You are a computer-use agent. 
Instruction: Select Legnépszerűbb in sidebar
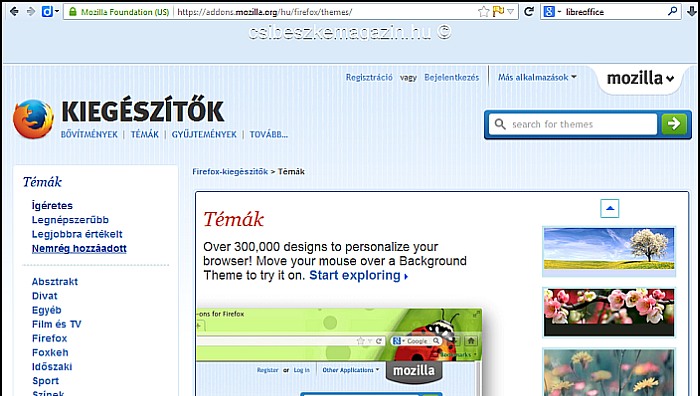pos(70,220)
